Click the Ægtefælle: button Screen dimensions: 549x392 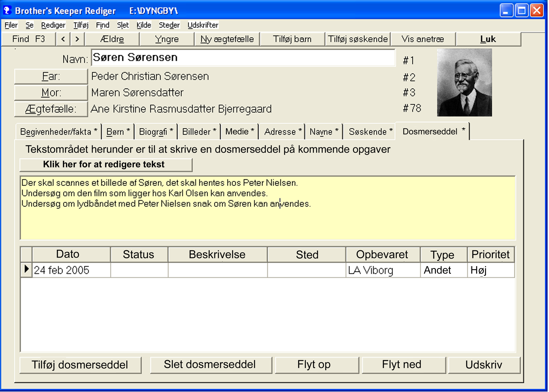click(x=51, y=109)
